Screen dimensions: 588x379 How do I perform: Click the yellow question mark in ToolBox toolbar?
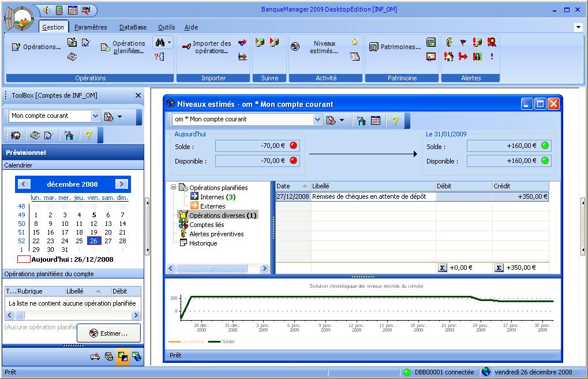coord(88,135)
